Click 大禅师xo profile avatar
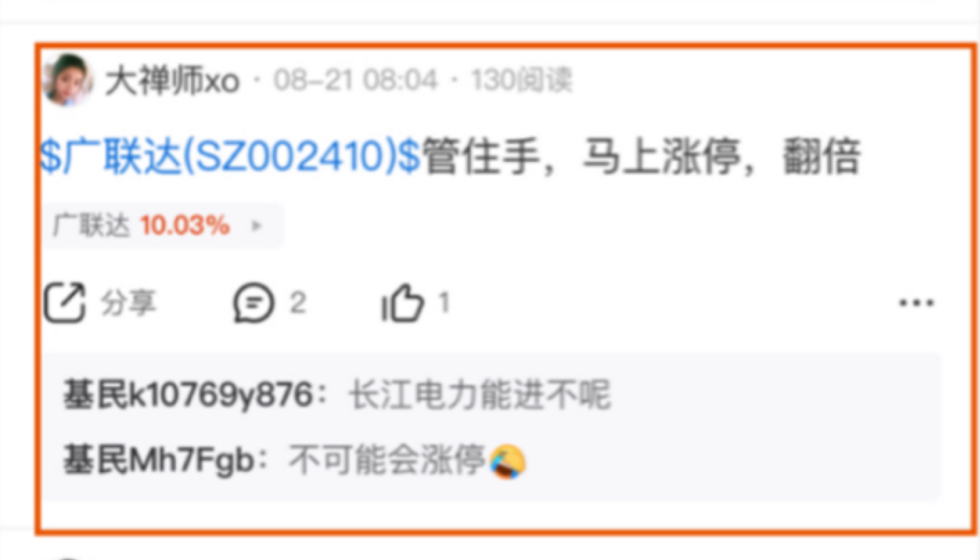This screenshot has height=560, width=980. tap(68, 80)
